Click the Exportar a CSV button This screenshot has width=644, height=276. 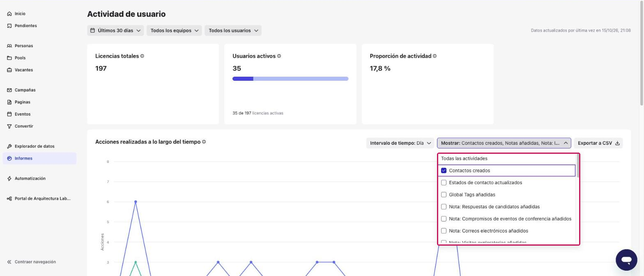tap(598, 143)
